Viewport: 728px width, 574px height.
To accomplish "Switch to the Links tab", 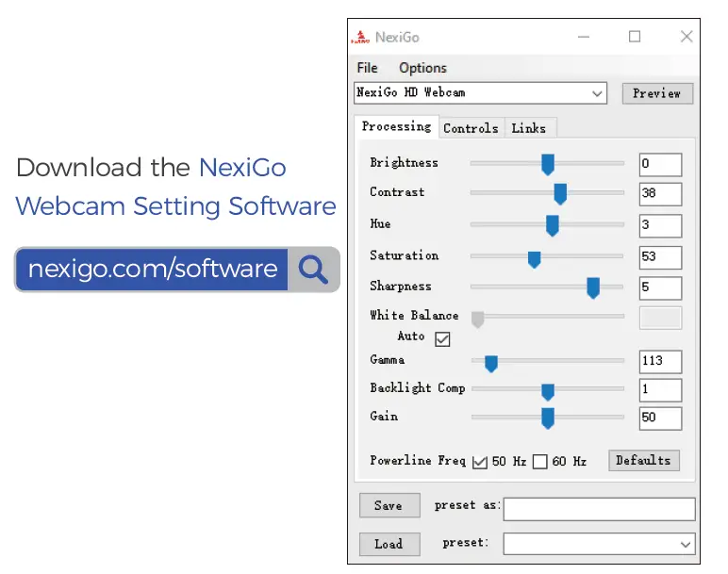I will pyautogui.click(x=529, y=128).
